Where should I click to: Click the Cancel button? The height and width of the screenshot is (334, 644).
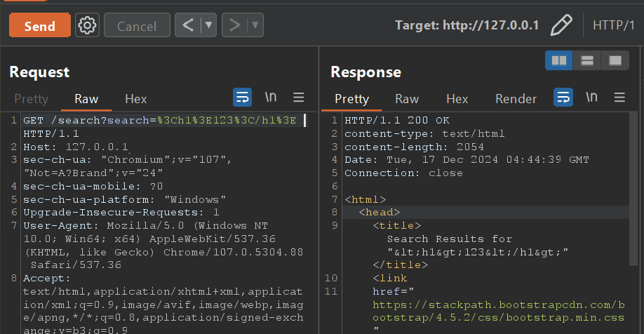(x=137, y=26)
